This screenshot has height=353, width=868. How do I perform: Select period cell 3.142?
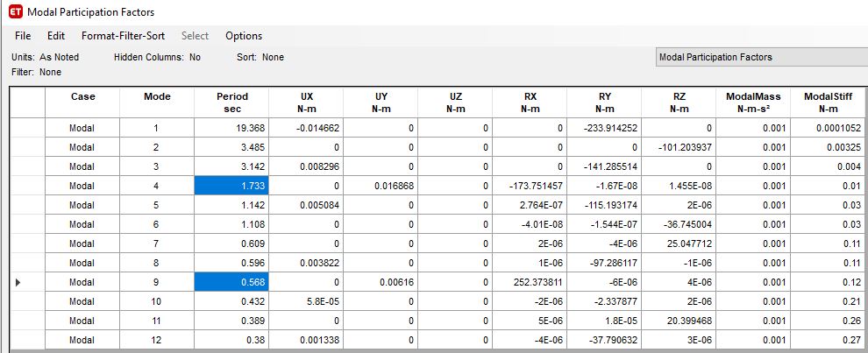coord(231,166)
